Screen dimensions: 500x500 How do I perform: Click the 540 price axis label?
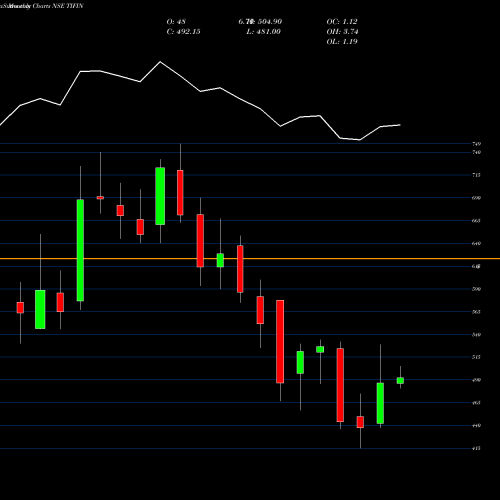tap(476, 335)
